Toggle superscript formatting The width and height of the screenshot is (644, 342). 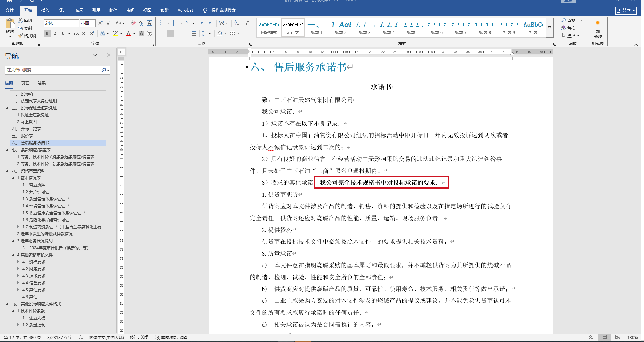pyautogui.click(x=92, y=33)
